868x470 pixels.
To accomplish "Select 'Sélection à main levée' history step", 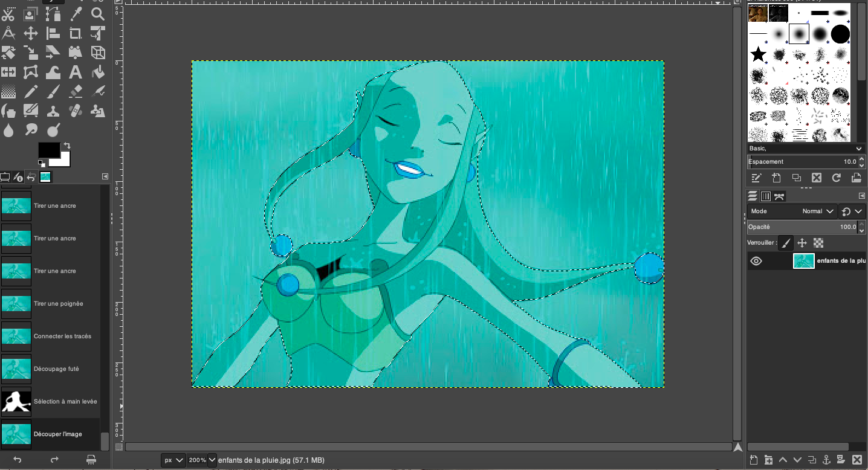I will pyautogui.click(x=50, y=401).
